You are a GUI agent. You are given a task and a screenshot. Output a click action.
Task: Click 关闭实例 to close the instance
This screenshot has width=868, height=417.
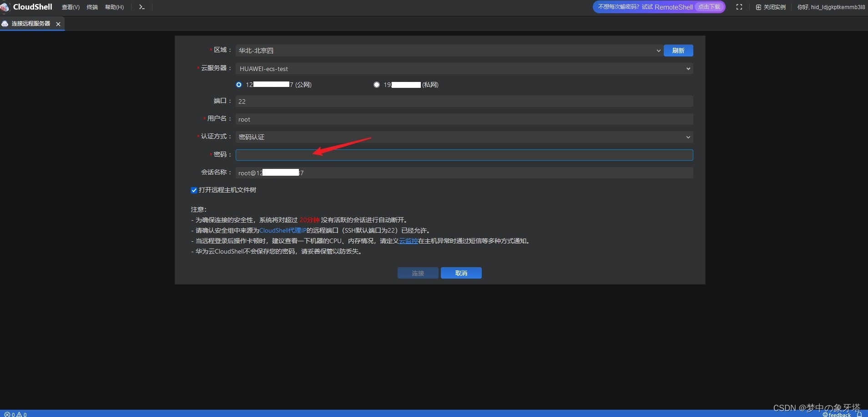(x=771, y=7)
